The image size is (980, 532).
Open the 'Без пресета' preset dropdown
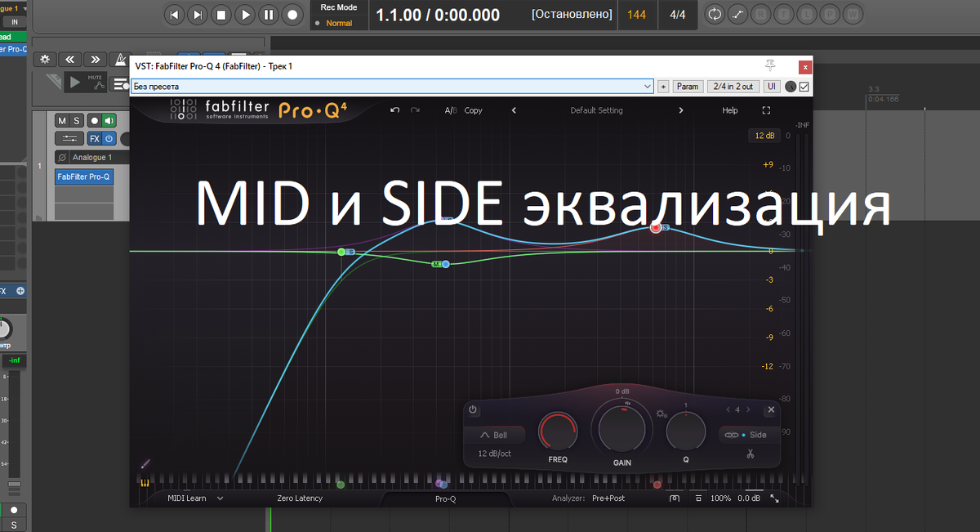(x=392, y=86)
